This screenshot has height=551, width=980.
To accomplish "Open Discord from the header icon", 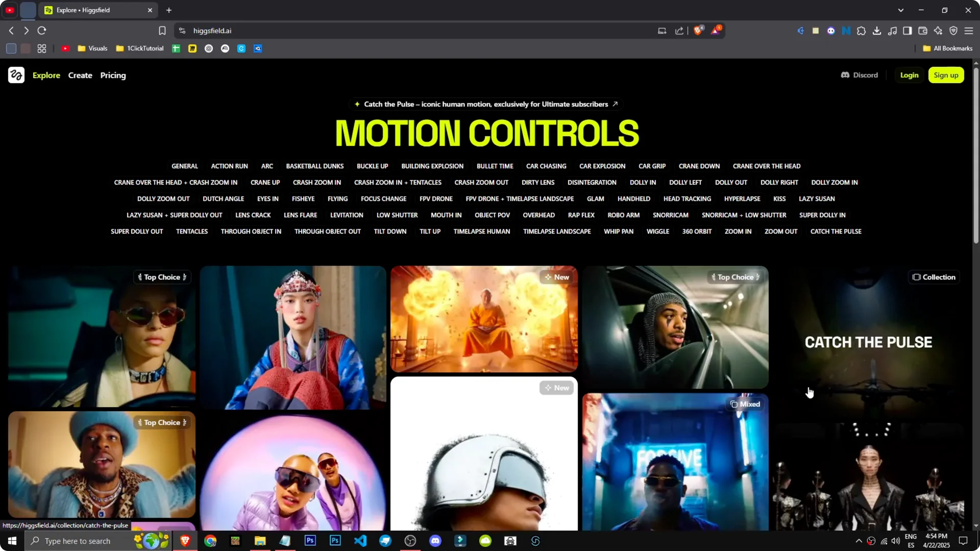I will pyautogui.click(x=860, y=75).
